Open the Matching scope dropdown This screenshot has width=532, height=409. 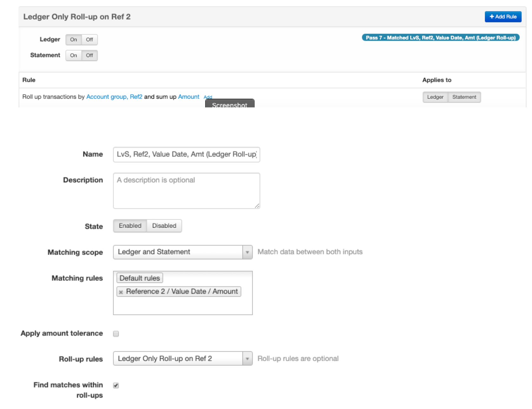pos(183,252)
